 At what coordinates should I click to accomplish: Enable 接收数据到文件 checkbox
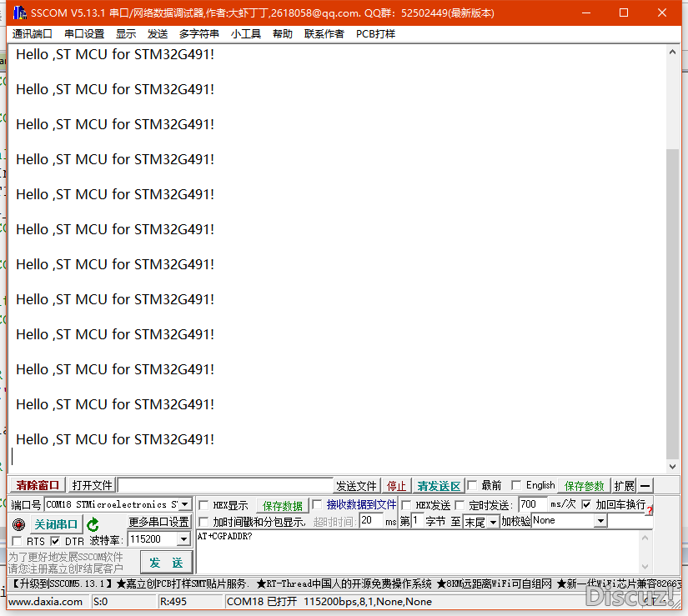coord(317,504)
